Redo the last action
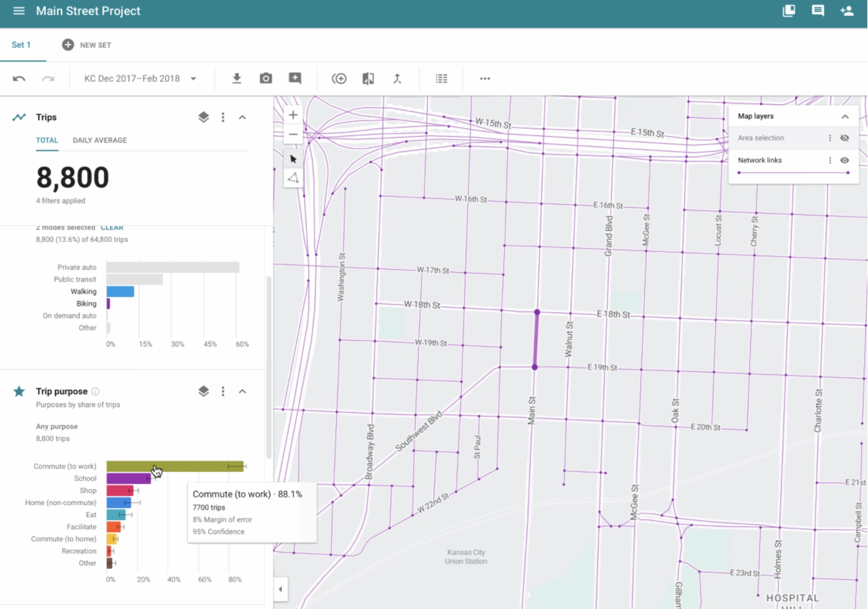The image size is (868, 609). (x=48, y=79)
